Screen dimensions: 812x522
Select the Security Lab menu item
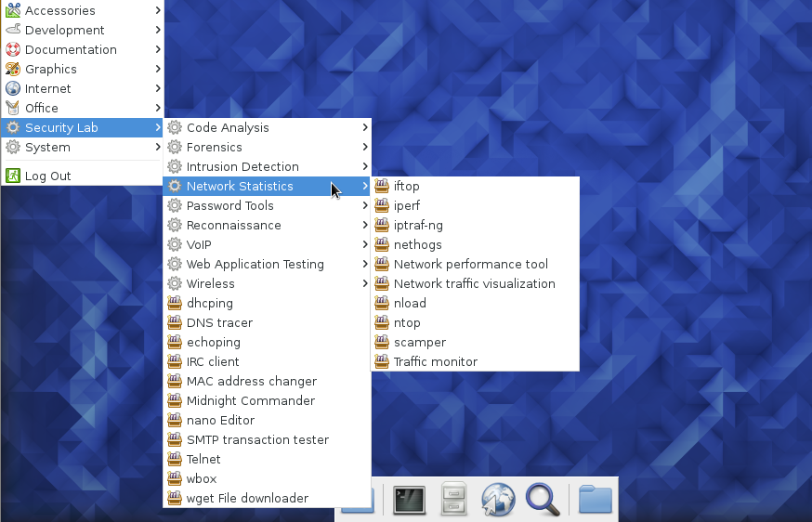pyautogui.click(x=83, y=127)
